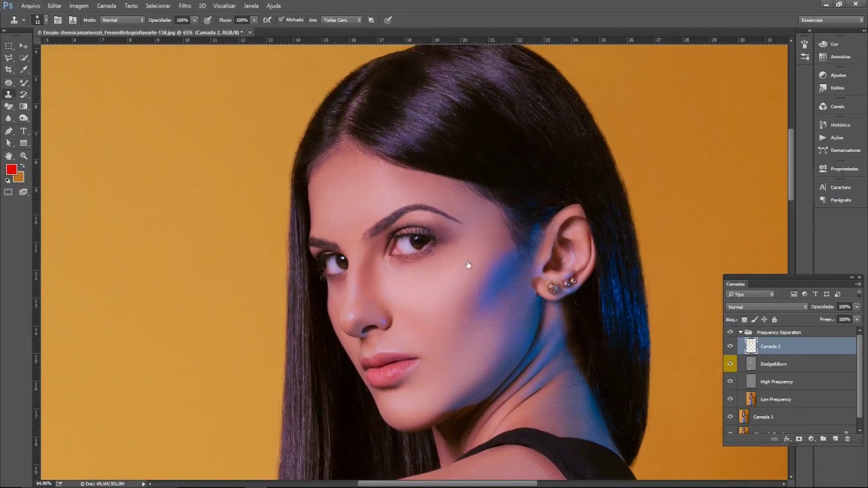
Task: Open the Selecionar menu
Action: point(158,5)
